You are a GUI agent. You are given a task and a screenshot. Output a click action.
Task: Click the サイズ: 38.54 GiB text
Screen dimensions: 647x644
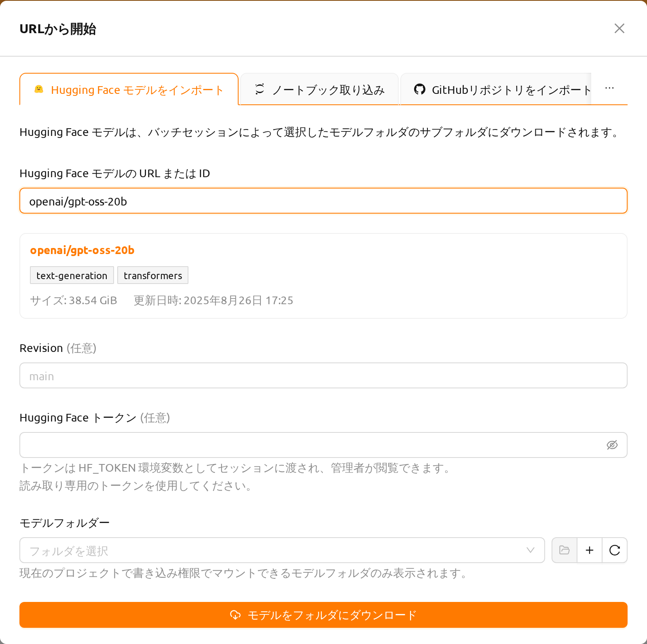pyautogui.click(x=74, y=301)
